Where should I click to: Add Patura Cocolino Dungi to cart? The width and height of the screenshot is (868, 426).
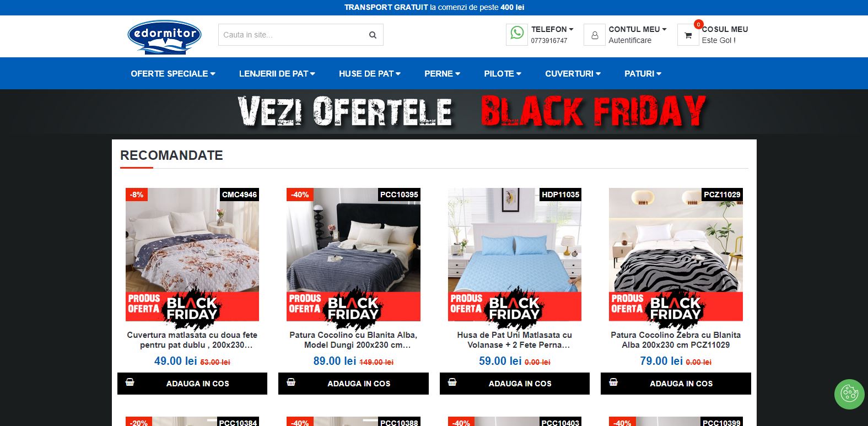point(353,384)
